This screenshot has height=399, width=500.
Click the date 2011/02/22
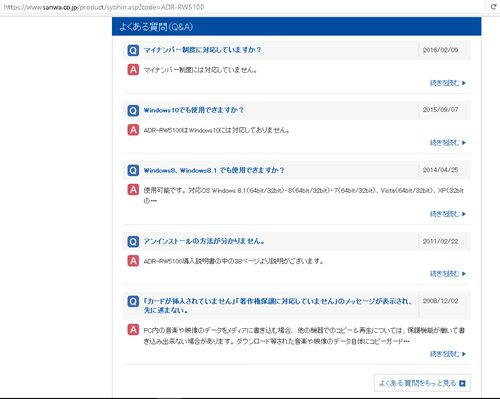point(440,241)
